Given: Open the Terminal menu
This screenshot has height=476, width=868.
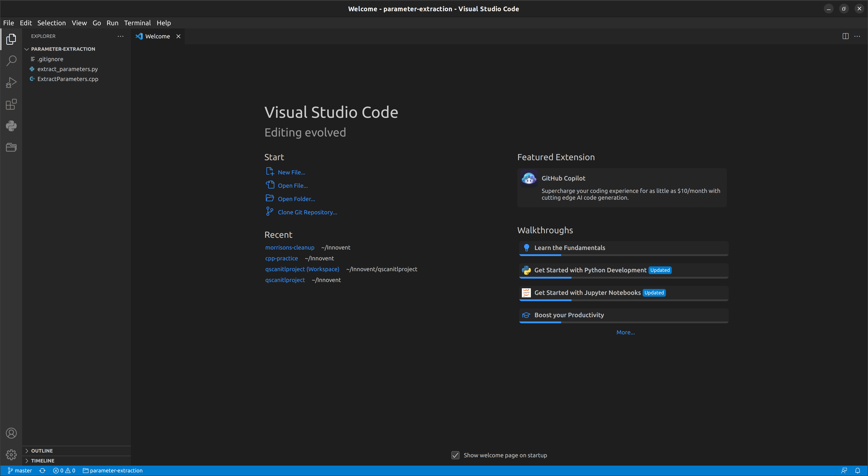Looking at the screenshot, I should click(x=137, y=23).
